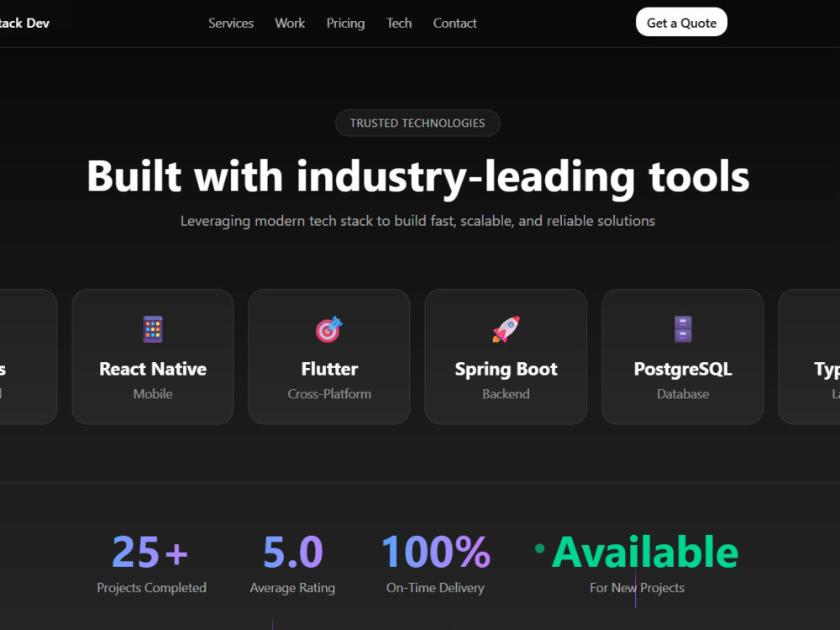The height and width of the screenshot is (630, 840).
Task: Go to the Work section
Action: click(x=290, y=23)
